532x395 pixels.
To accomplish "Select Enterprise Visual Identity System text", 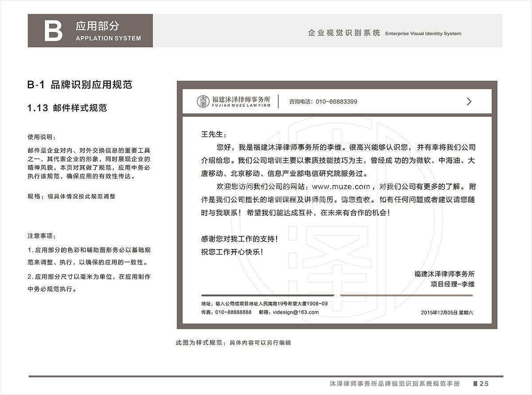I will pos(423,34).
